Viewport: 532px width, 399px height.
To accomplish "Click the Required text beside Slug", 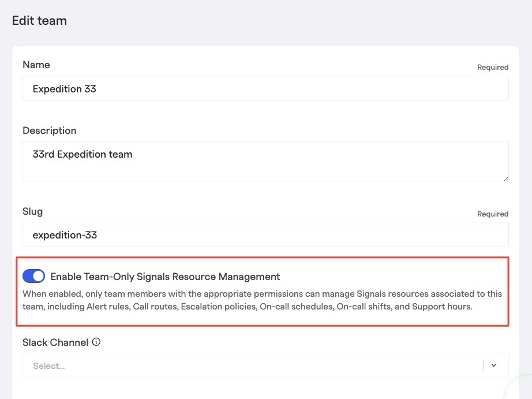I will tap(493, 214).
